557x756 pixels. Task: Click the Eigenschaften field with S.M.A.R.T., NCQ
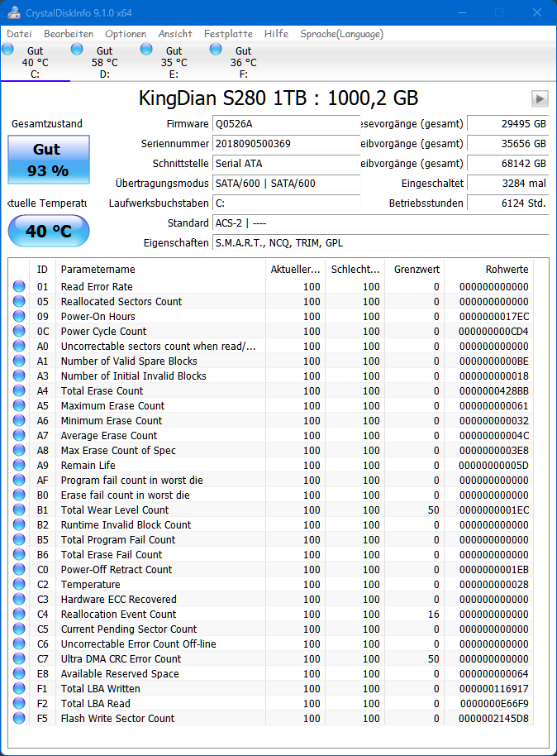(381, 243)
